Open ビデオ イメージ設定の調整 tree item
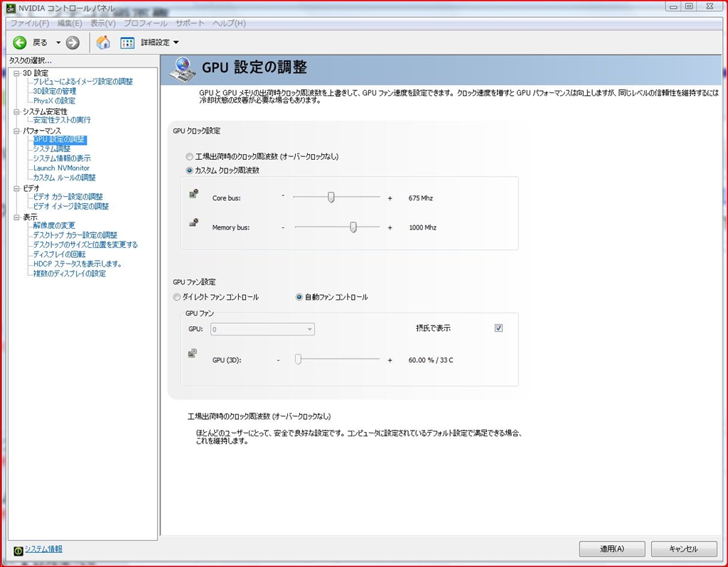 [x=70, y=207]
